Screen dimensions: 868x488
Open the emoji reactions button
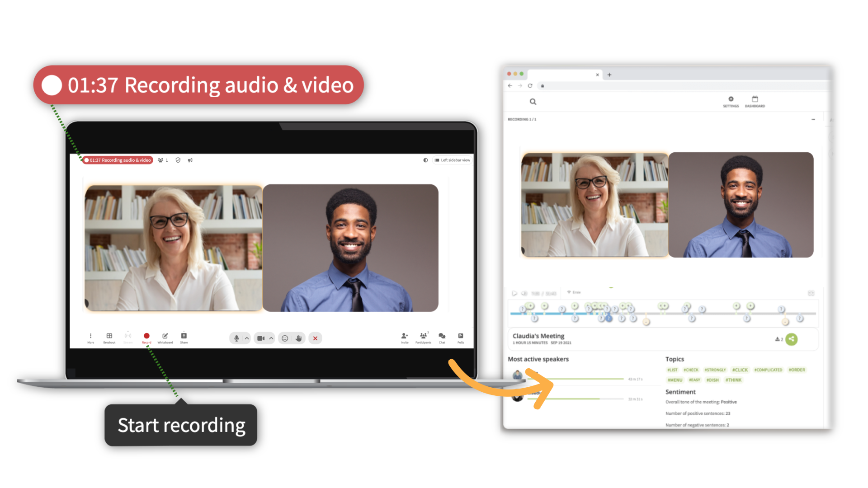(285, 338)
